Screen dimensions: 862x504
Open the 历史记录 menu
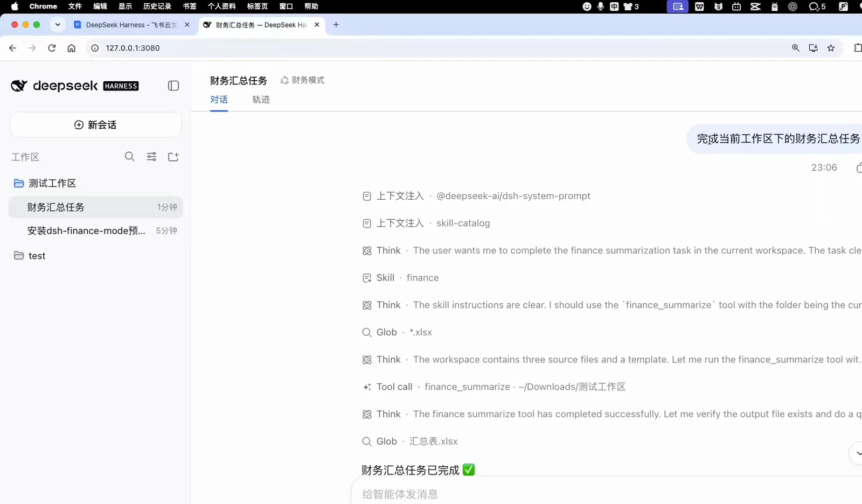point(157,6)
